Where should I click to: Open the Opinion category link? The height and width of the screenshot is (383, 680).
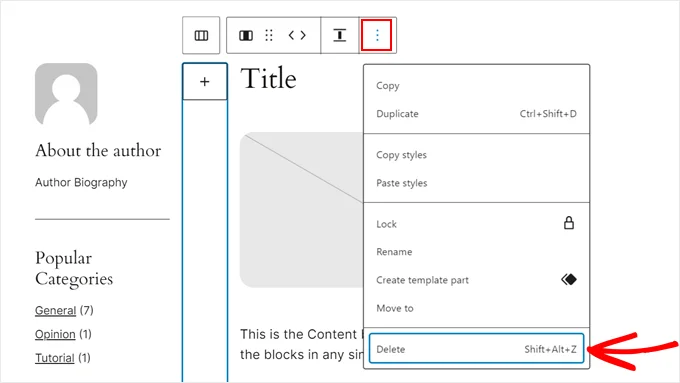[55, 334]
